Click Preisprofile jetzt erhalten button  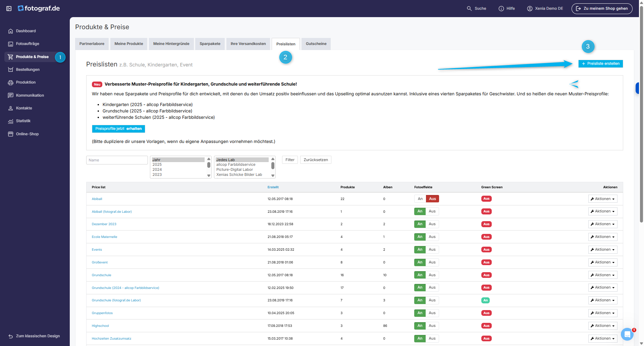(118, 129)
